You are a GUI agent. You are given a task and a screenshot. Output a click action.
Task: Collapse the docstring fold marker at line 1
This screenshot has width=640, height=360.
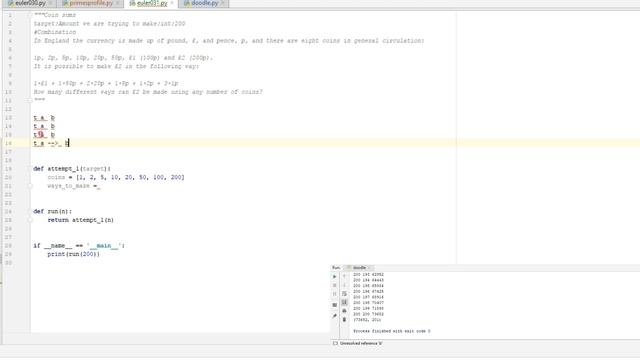pos(30,15)
